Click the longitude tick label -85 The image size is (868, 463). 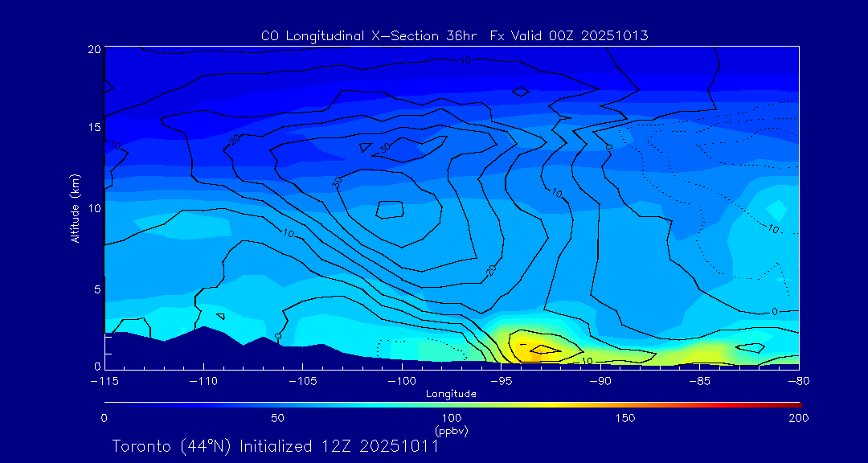pos(700,381)
